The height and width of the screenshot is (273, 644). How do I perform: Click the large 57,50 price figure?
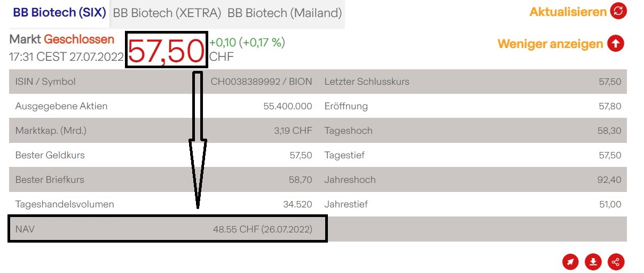(166, 51)
